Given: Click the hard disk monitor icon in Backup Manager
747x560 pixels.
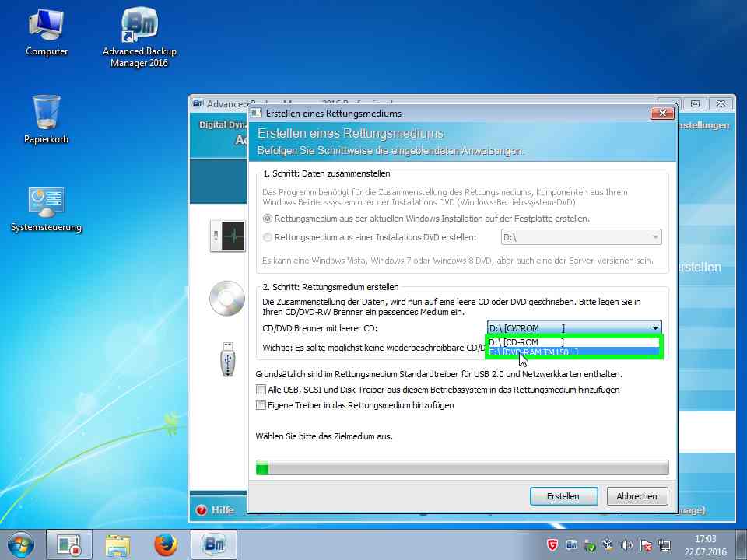Looking at the screenshot, I should click(x=228, y=236).
